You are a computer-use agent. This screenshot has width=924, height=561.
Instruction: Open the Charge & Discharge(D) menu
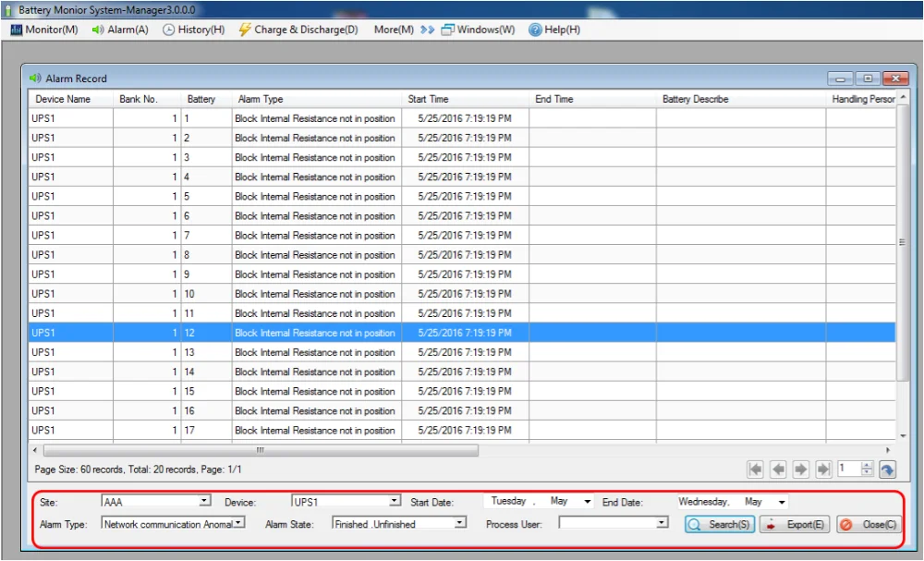(x=298, y=30)
